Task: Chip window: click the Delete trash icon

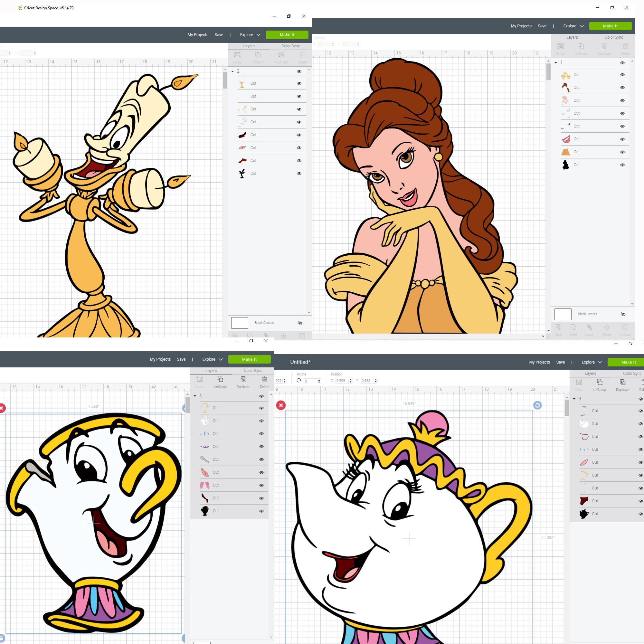Action: pos(264,379)
